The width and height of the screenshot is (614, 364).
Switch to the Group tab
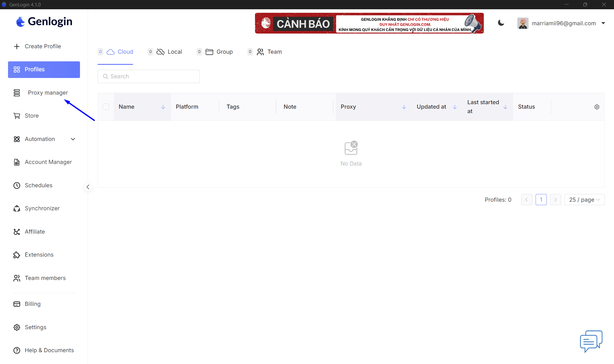click(x=215, y=52)
